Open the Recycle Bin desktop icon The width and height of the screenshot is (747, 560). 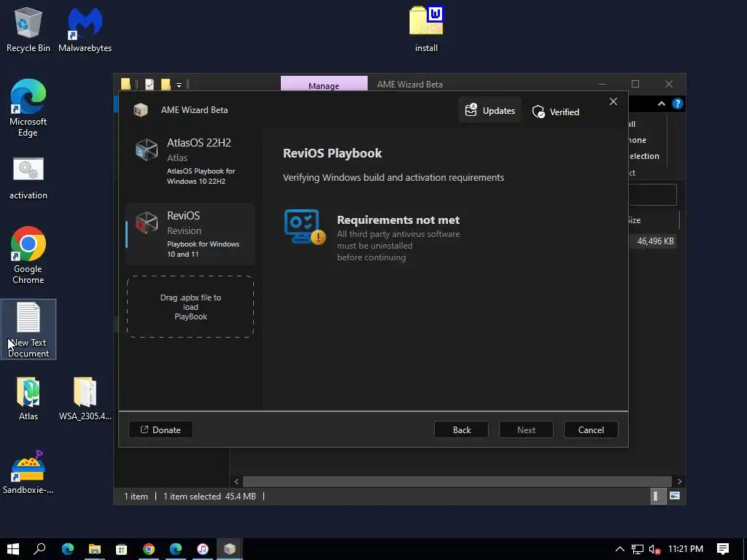coord(28,29)
